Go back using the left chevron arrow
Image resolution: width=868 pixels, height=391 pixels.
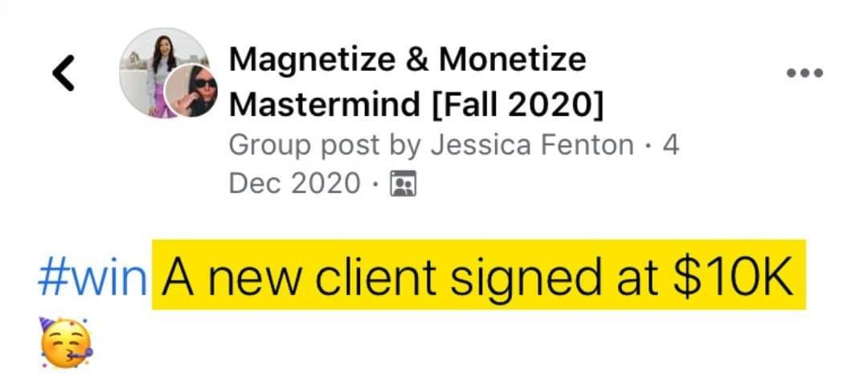pos(63,72)
